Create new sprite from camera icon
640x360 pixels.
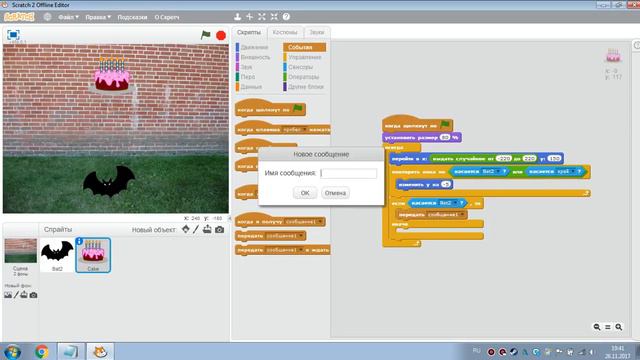220,229
